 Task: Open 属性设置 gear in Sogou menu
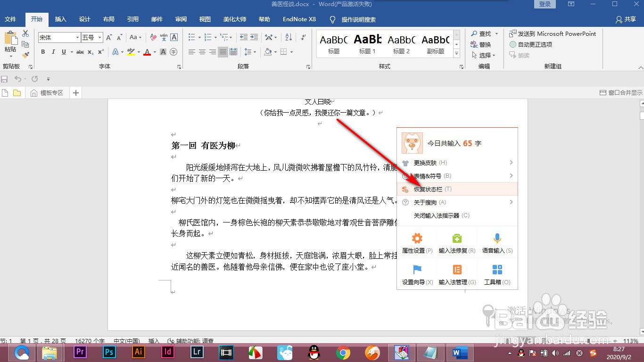(x=417, y=243)
